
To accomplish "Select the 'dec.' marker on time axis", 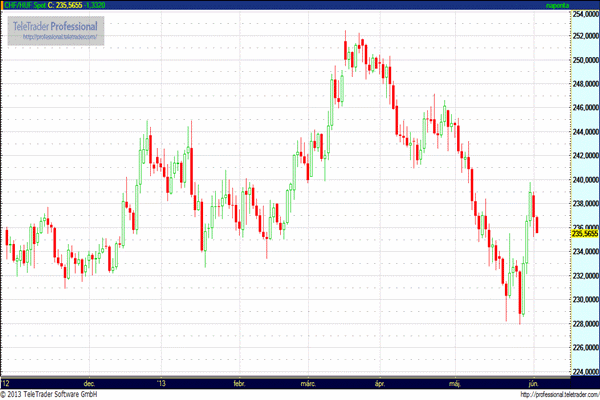I will point(89,383).
